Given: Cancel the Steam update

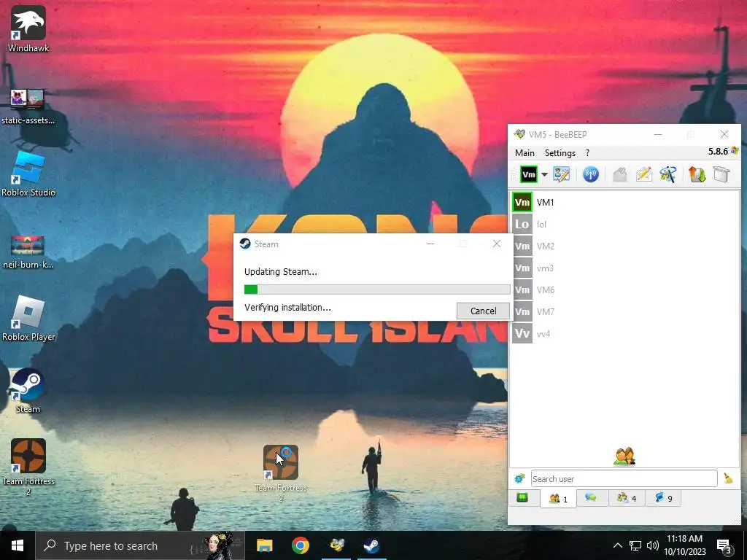Looking at the screenshot, I should (483, 311).
